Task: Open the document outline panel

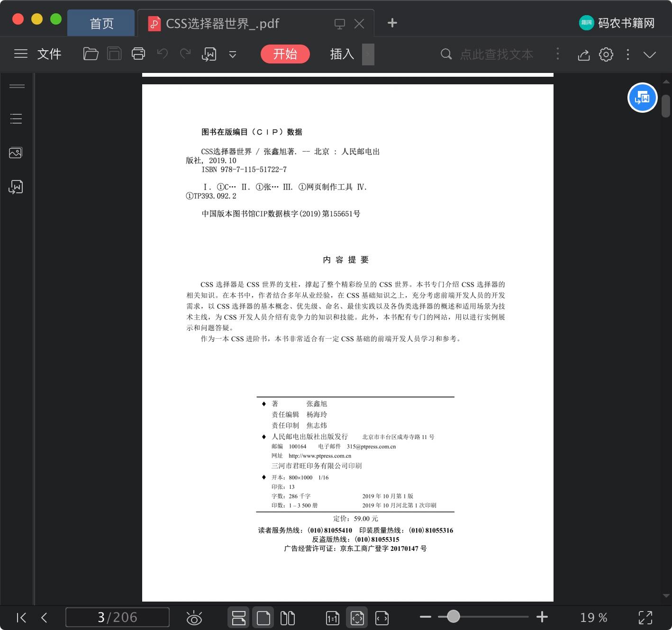Action: (x=16, y=118)
